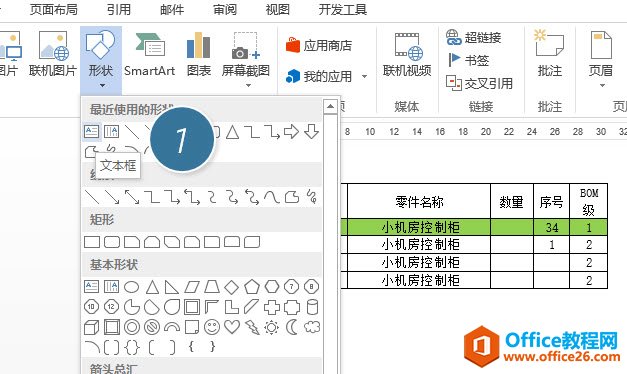Pick the pentagon basic shape
The width and height of the screenshot is (627, 374).
point(252,287)
